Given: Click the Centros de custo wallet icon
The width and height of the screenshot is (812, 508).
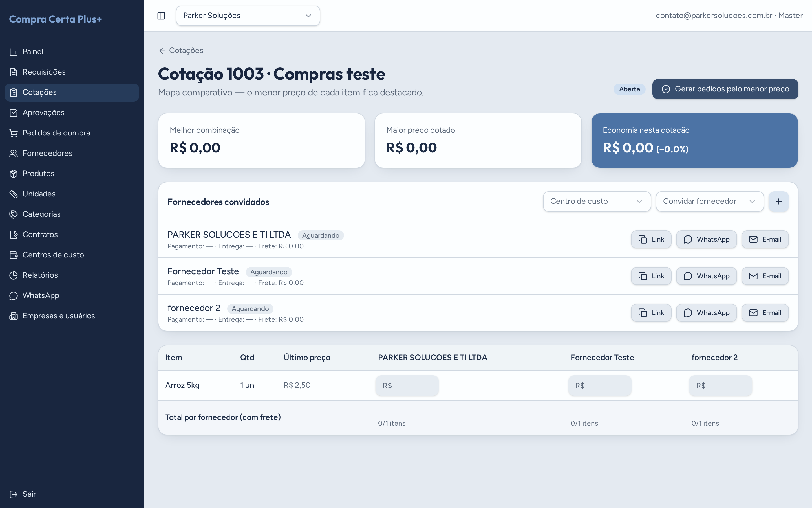Looking at the screenshot, I should pos(14,255).
